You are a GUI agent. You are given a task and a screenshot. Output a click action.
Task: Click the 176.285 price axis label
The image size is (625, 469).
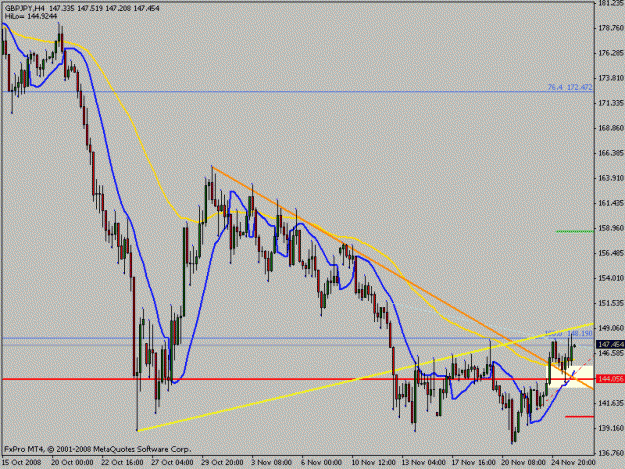pyautogui.click(x=611, y=53)
